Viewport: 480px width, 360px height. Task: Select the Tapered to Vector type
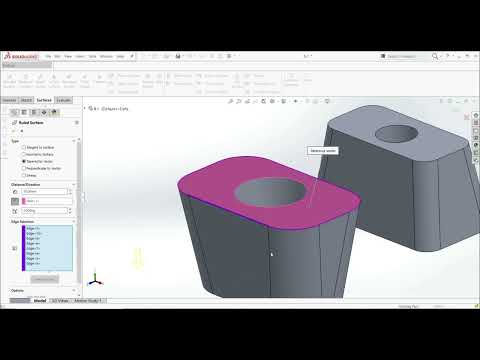click(24, 161)
